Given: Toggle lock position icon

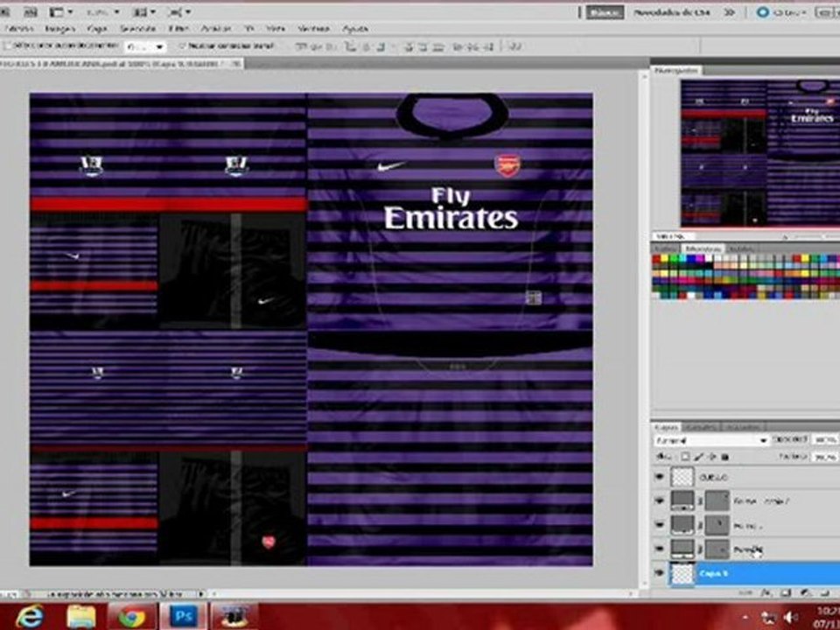Looking at the screenshot, I should point(712,457).
